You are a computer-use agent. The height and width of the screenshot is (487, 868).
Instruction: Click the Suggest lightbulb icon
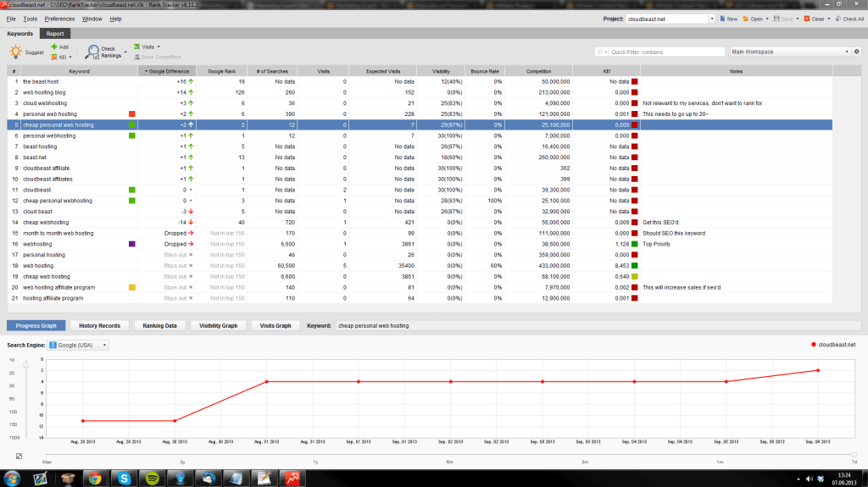(x=15, y=52)
